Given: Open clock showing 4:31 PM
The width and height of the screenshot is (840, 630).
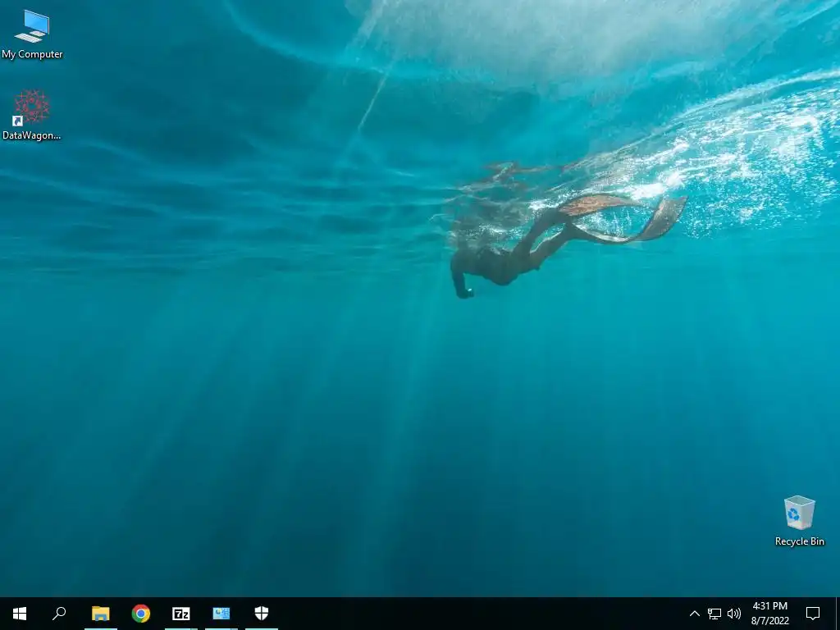Looking at the screenshot, I should [x=769, y=614].
